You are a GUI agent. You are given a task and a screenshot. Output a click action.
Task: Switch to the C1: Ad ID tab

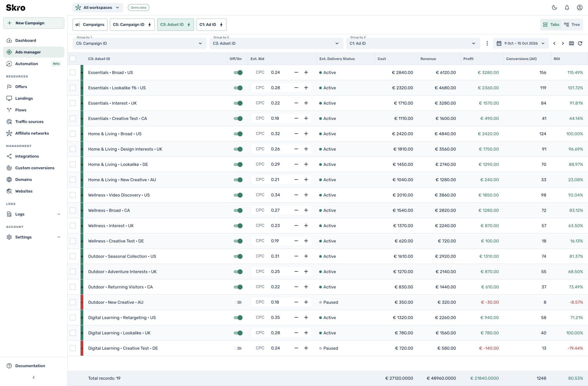(211, 25)
